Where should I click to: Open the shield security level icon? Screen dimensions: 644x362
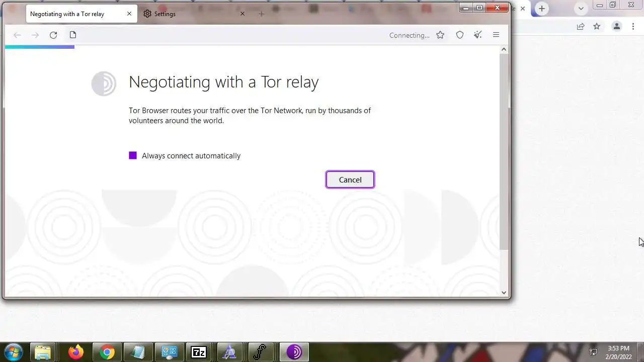460,35
